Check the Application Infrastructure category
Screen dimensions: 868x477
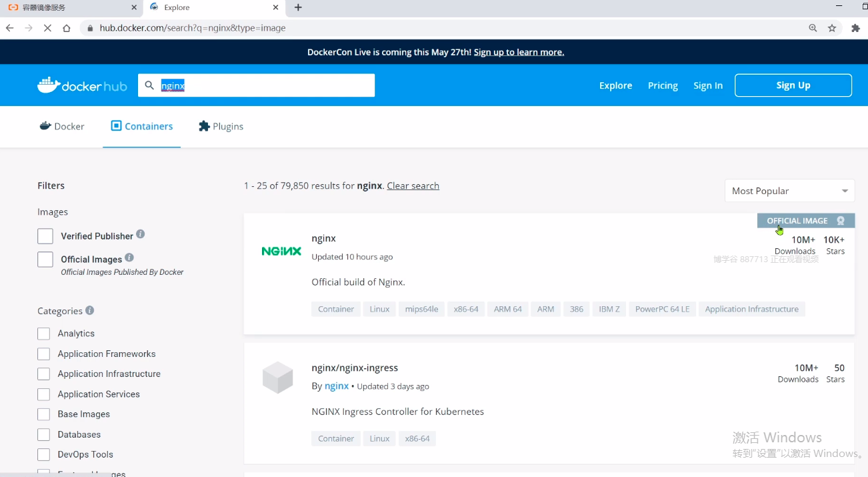tap(44, 374)
